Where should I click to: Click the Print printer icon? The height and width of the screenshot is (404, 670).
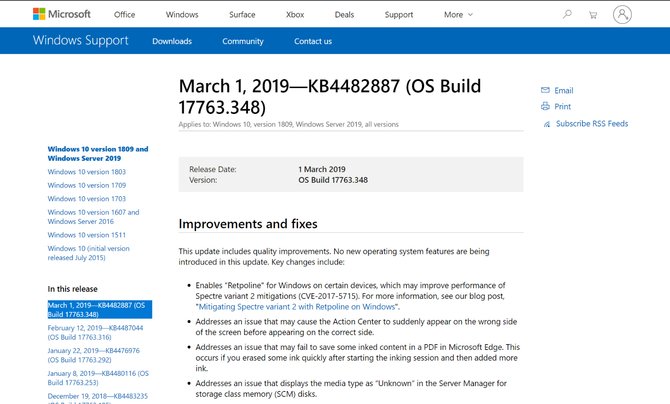(x=545, y=106)
